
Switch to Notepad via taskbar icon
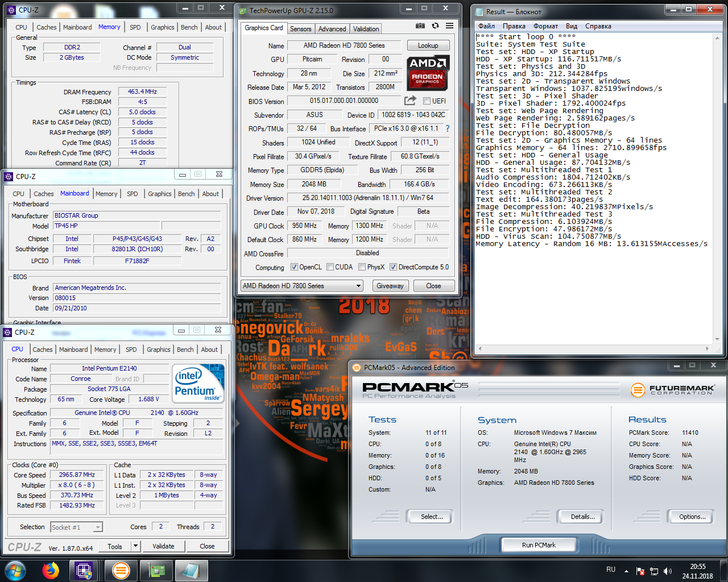[x=192, y=570]
